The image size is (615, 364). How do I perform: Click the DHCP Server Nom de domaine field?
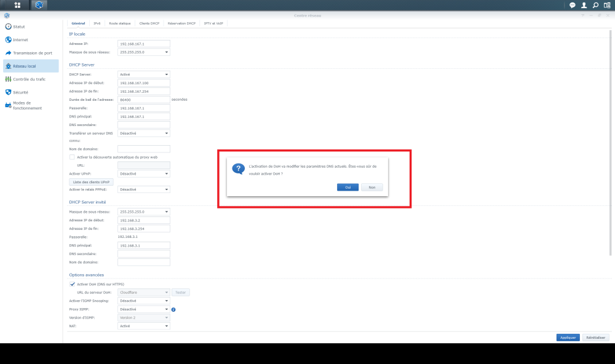144,149
